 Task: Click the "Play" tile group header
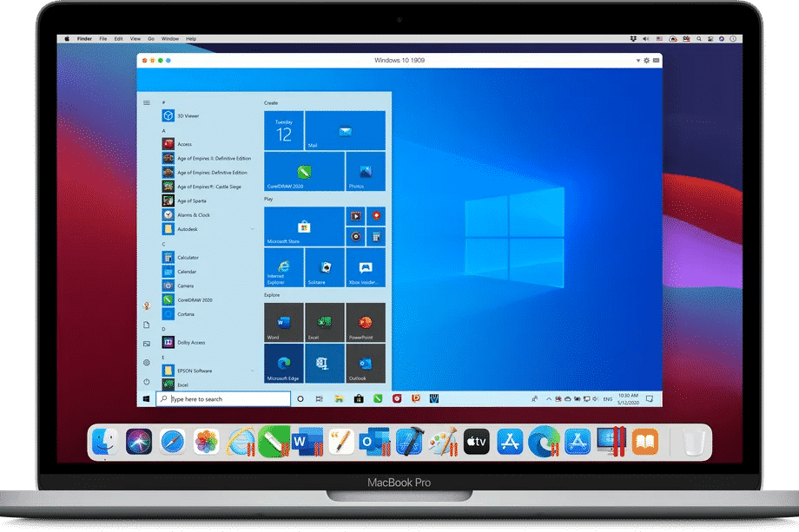(268, 199)
